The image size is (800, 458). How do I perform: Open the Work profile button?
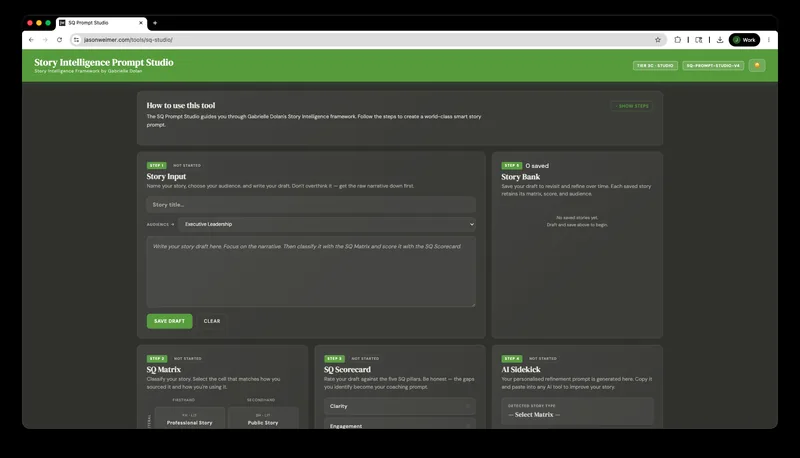(744, 40)
